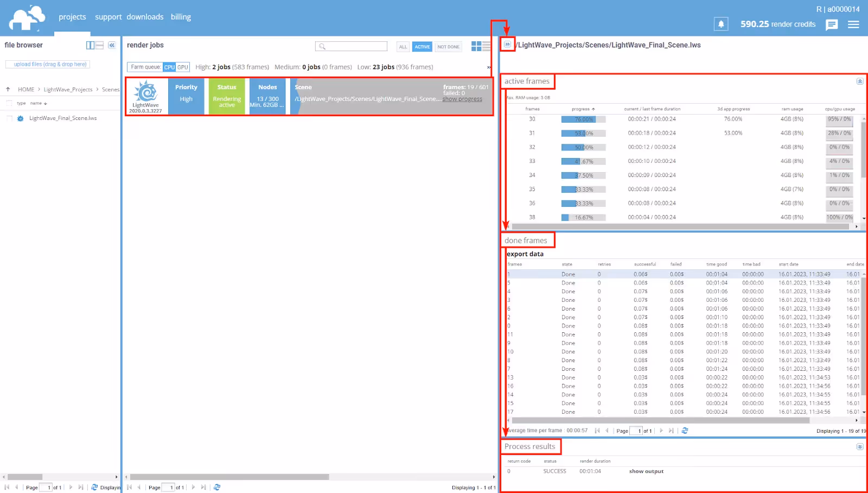Open the billing menu
Viewport: 868px width, 493px height.
(181, 17)
